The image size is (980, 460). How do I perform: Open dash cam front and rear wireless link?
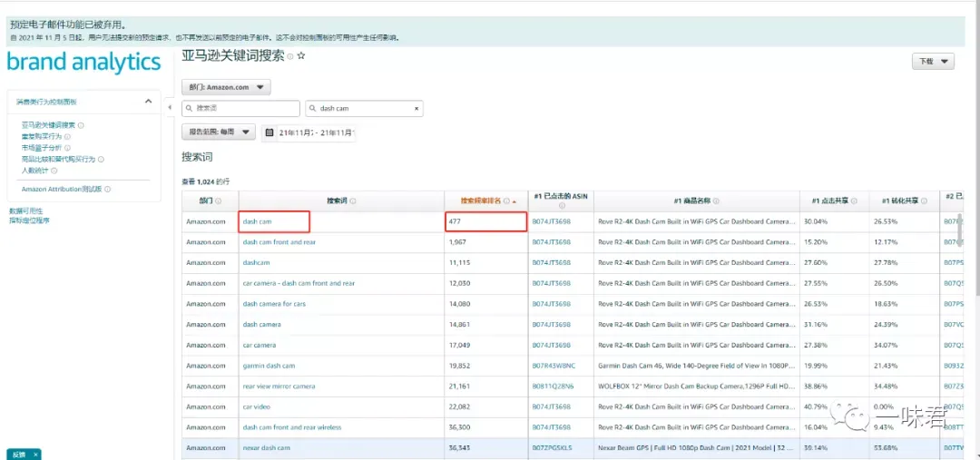pos(292,427)
